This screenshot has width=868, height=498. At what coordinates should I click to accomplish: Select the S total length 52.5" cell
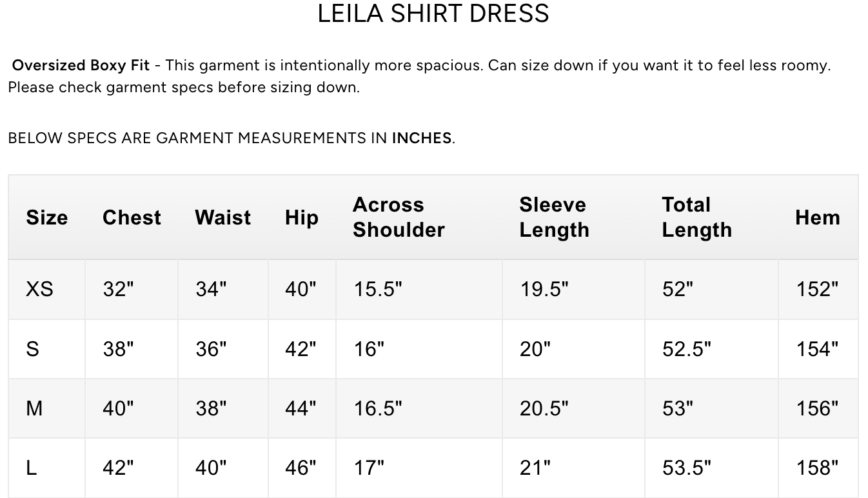tap(686, 349)
